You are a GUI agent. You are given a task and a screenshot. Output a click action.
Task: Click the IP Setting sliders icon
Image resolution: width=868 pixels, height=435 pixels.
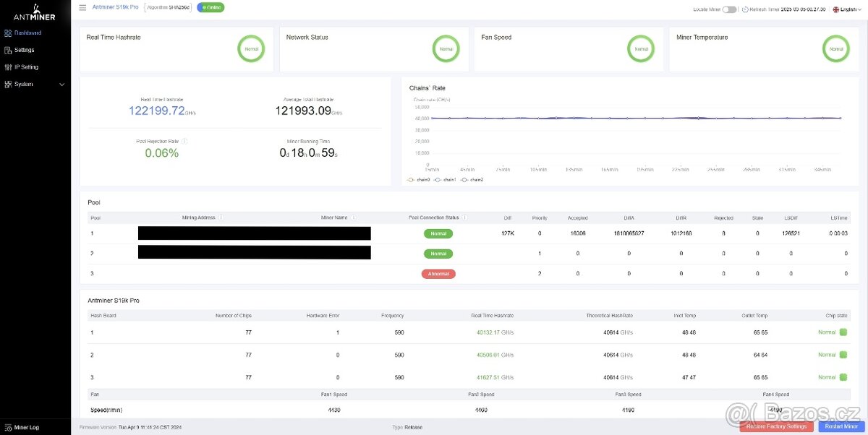tap(8, 67)
